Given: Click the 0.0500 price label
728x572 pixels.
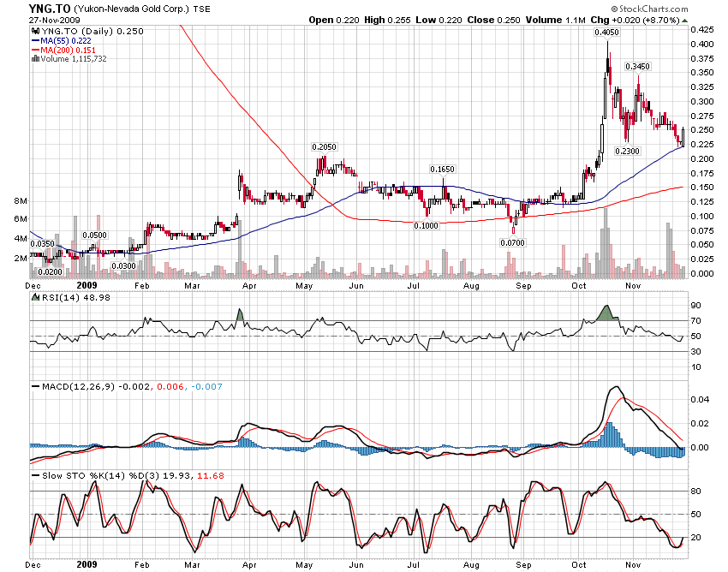Looking at the screenshot, I should pyautogui.click(x=95, y=235).
